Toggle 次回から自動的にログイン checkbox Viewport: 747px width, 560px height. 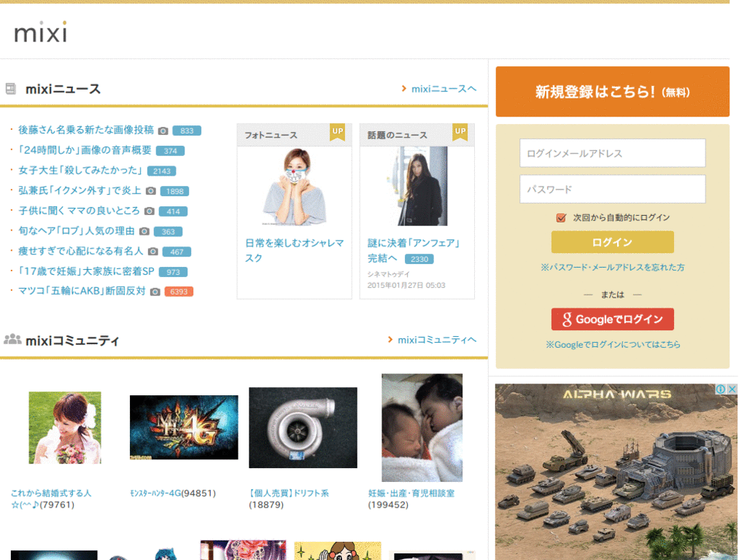[561, 217]
